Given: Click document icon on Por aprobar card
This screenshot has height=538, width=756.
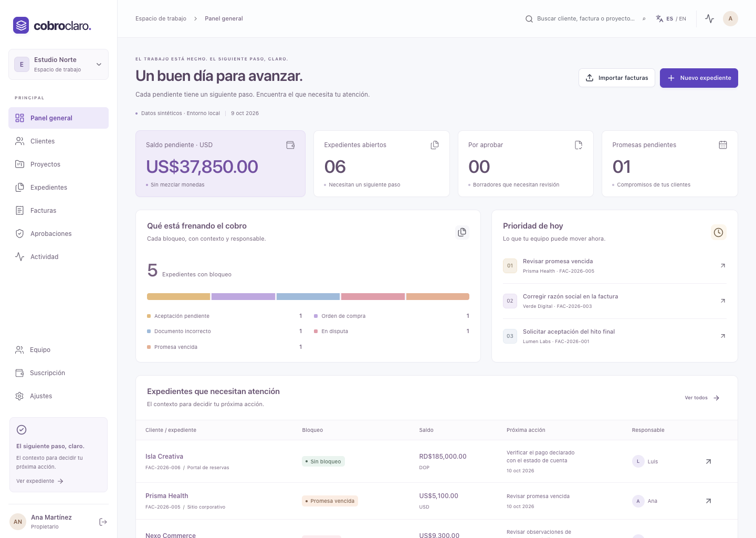Looking at the screenshot, I should 579,145.
